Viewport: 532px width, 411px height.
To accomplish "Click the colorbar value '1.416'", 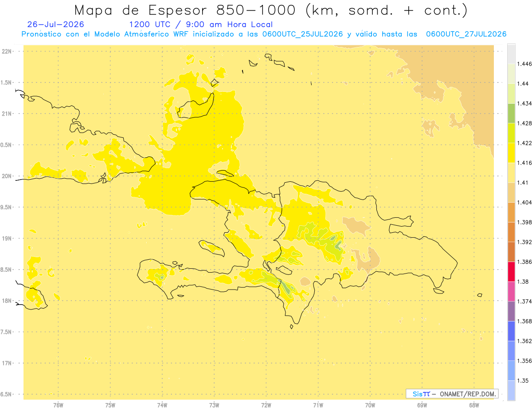I will [524, 163].
